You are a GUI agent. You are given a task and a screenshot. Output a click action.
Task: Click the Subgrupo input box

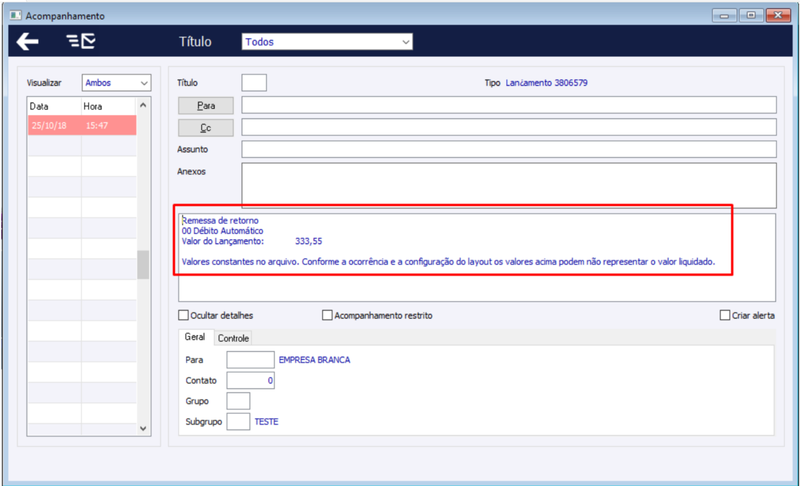point(238,422)
